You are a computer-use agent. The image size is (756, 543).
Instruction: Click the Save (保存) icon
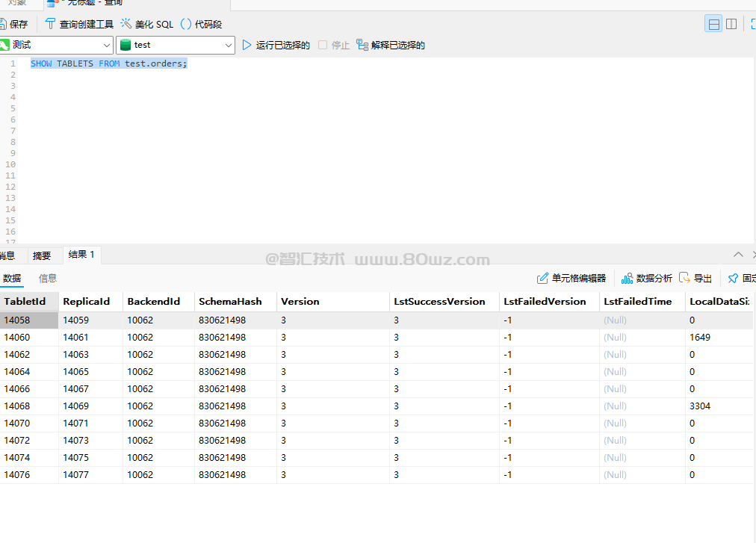(x=3, y=24)
